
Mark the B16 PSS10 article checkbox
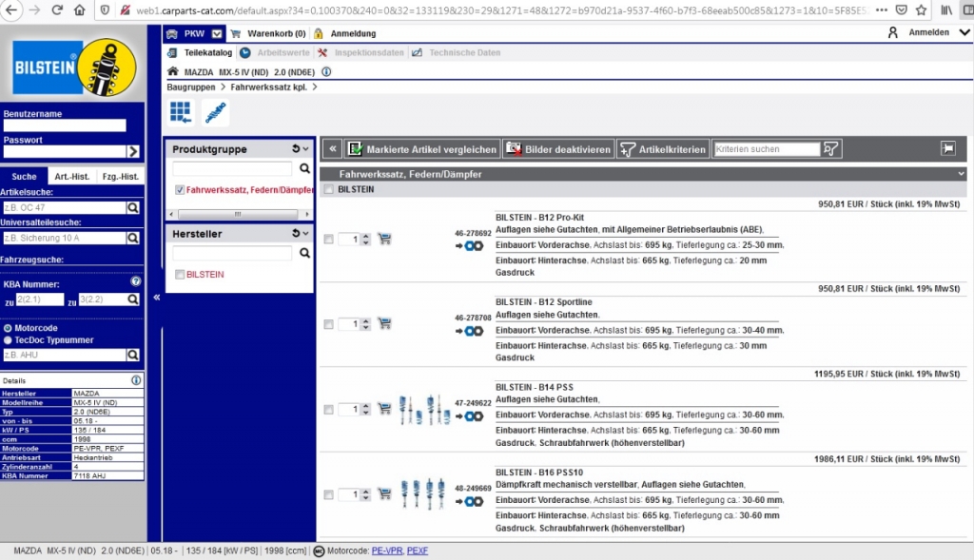[x=328, y=494]
